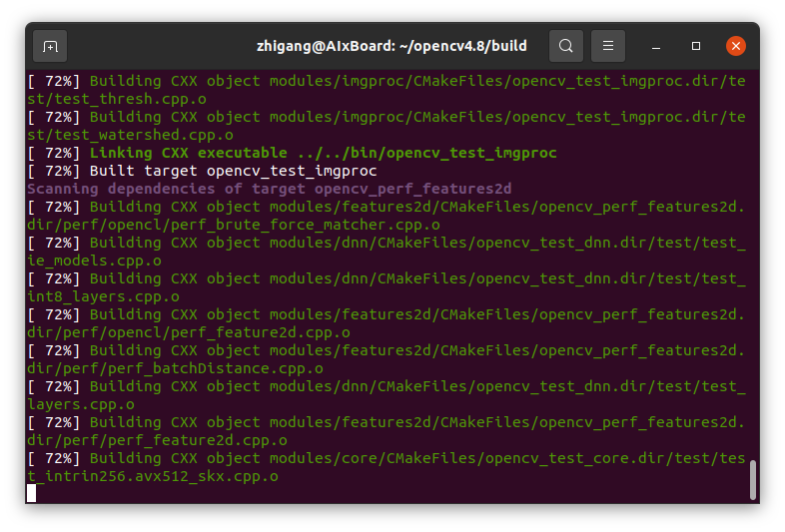Image resolution: width=785 pixels, height=532 pixels.
Task: Click the Scanning dependencies of target line
Action: [269, 189]
